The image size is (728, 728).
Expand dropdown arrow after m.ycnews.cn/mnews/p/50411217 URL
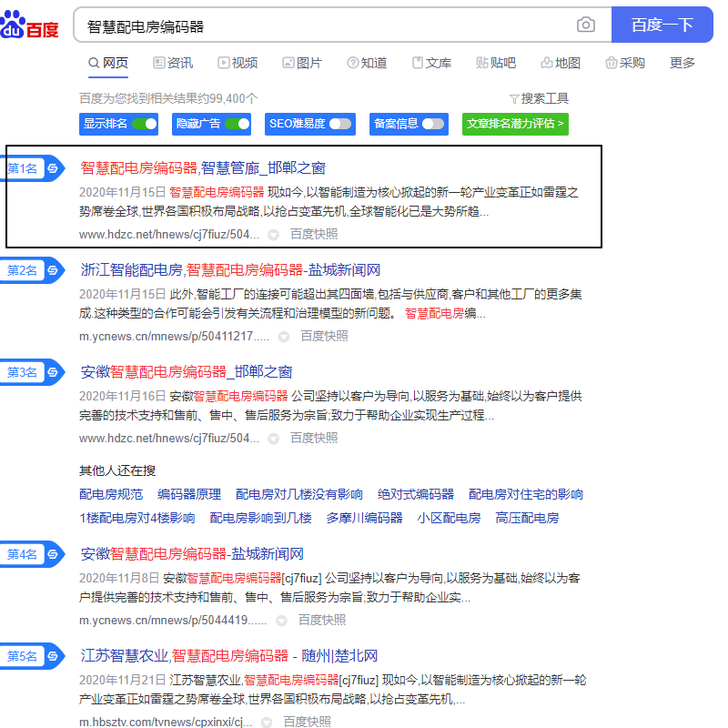click(284, 337)
